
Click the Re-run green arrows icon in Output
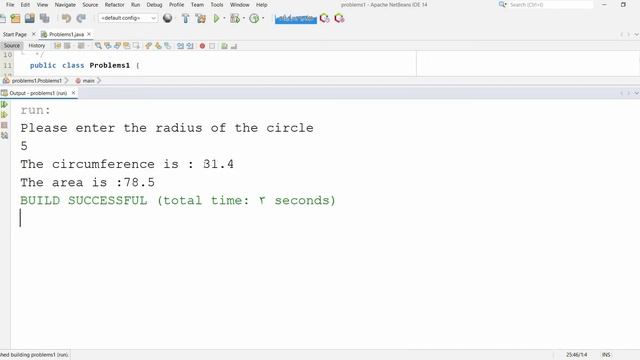coord(4,104)
